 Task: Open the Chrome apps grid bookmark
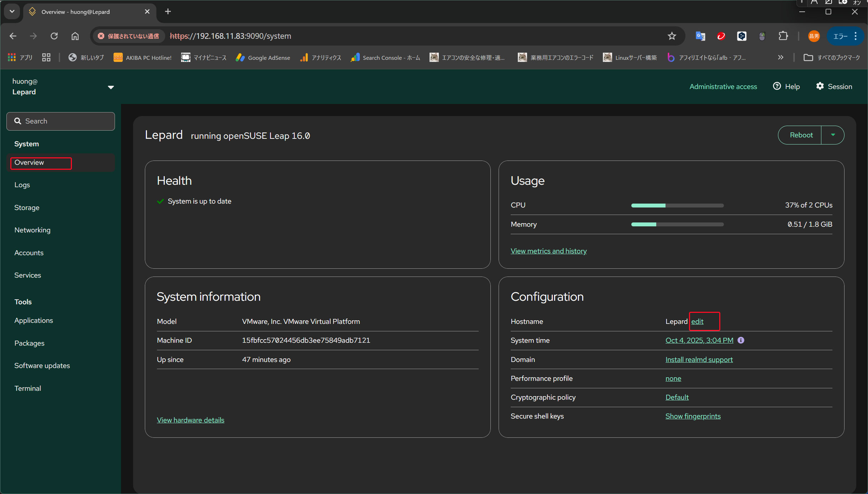[20, 57]
